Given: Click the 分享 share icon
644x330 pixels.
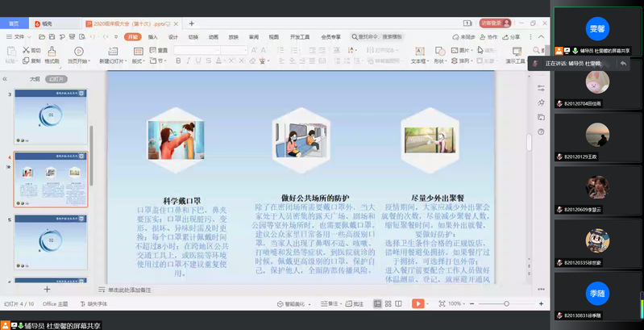Looking at the screenshot, I should pyautogui.click(x=512, y=37).
